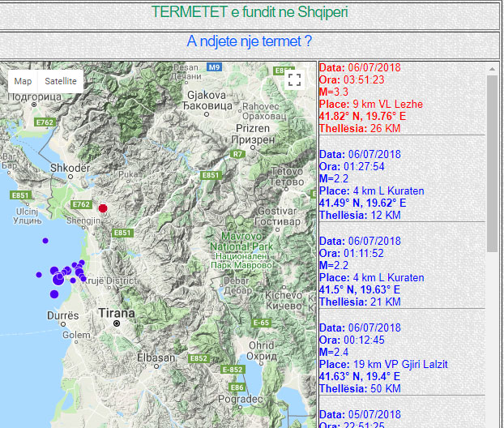Click the E-65 road shield on map
Viewport: 504px width, 428px height.
tap(260, 323)
